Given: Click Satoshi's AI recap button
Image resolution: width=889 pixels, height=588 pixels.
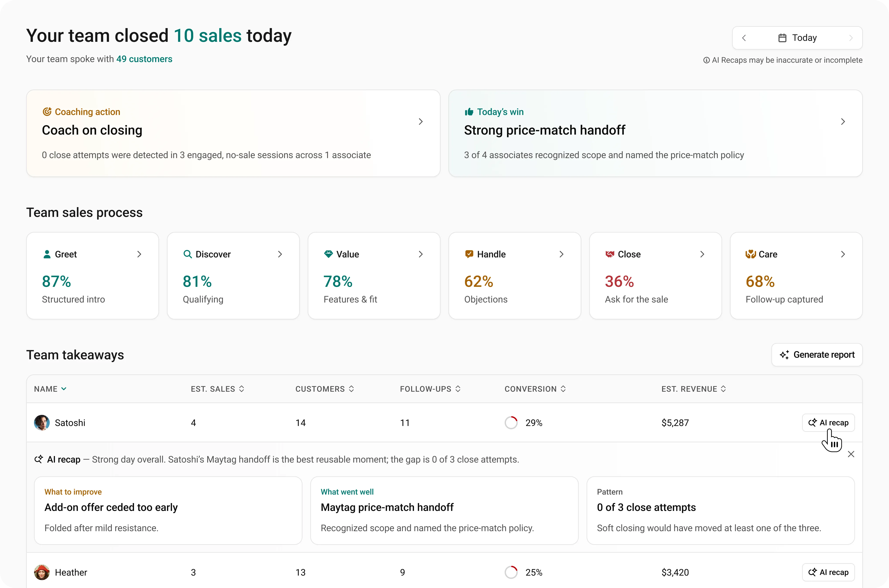Looking at the screenshot, I should coord(828,423).
